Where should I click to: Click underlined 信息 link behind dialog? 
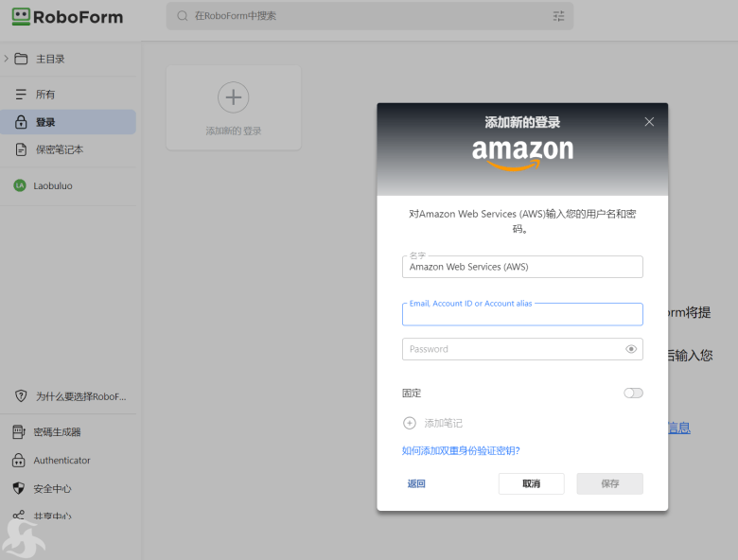[x=679, y=428]
